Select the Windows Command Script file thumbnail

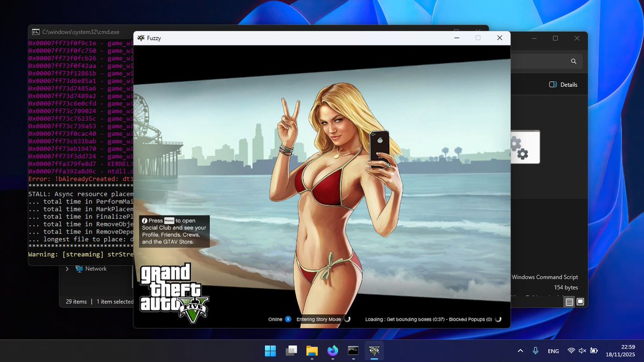(x=525, y=147)
